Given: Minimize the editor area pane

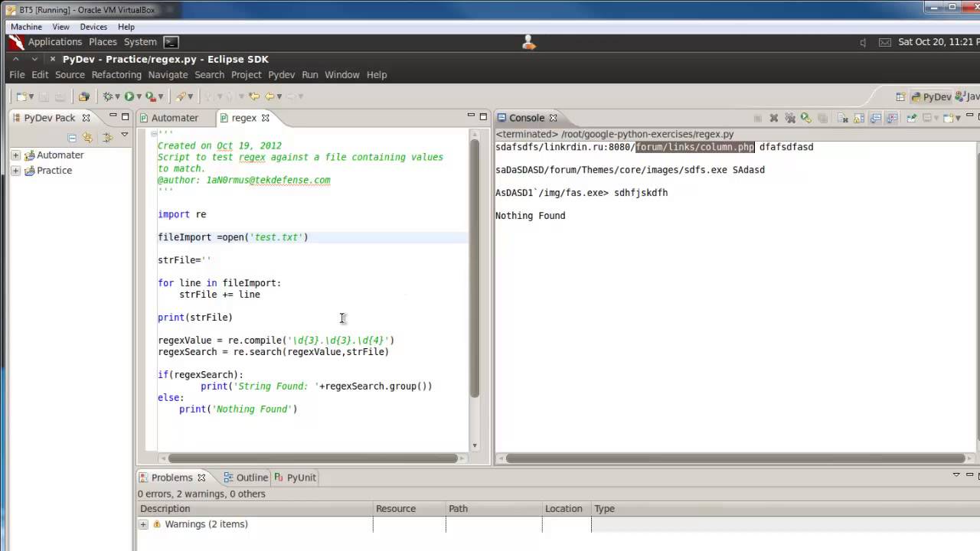Looking at the screenshot, I should coord(471,116).
